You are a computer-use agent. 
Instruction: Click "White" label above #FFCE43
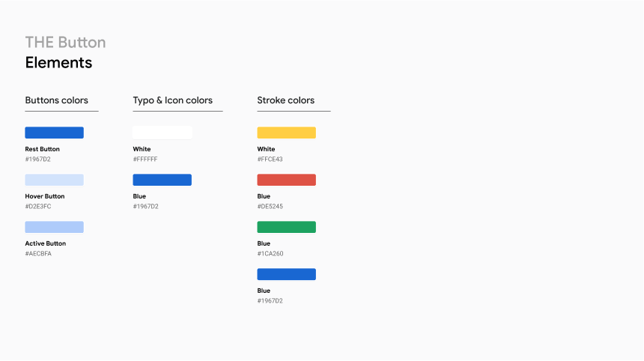click(266, 149)
